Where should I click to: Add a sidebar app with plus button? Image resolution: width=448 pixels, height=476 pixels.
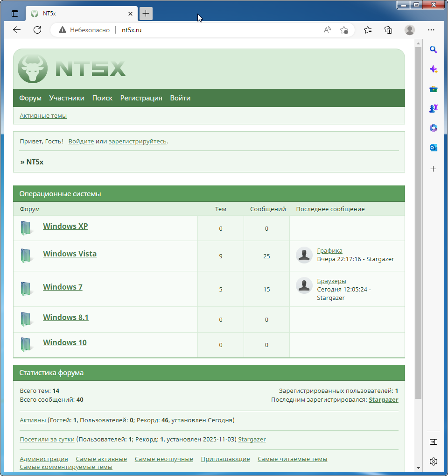(433, 169)
